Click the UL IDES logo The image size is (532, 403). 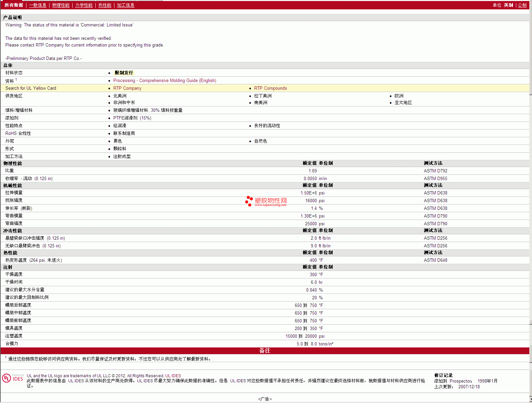click(x=13, y=378)
